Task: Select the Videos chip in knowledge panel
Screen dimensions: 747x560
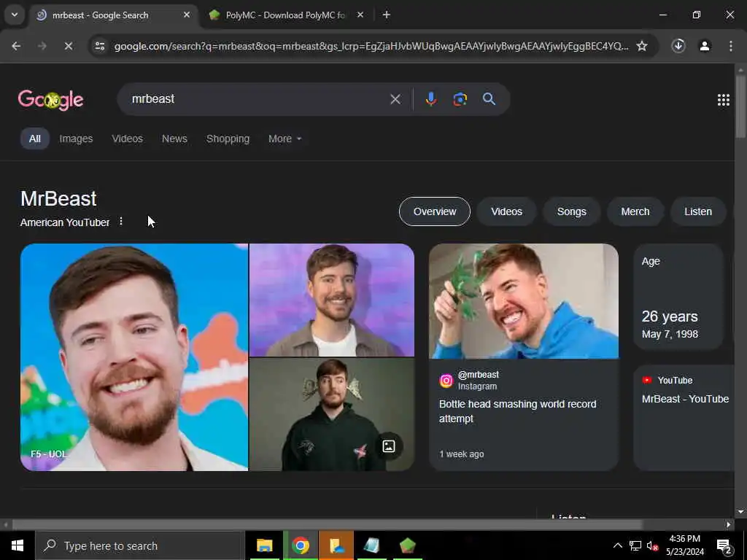Action: click(x=506, y=211)
